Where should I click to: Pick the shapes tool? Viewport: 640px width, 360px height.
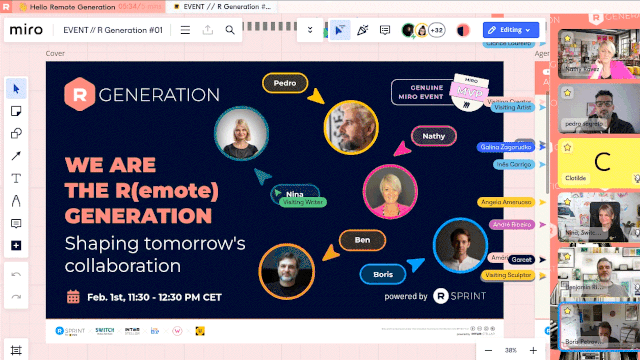pos(16,133)
